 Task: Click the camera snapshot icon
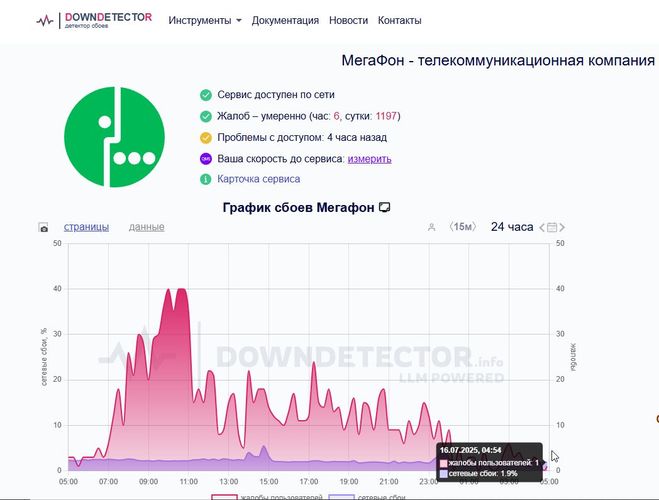[44, 228]
